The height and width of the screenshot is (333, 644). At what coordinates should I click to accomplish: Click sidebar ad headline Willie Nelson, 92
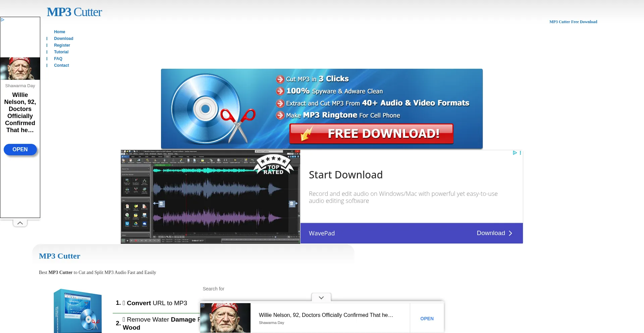point(20,112)
